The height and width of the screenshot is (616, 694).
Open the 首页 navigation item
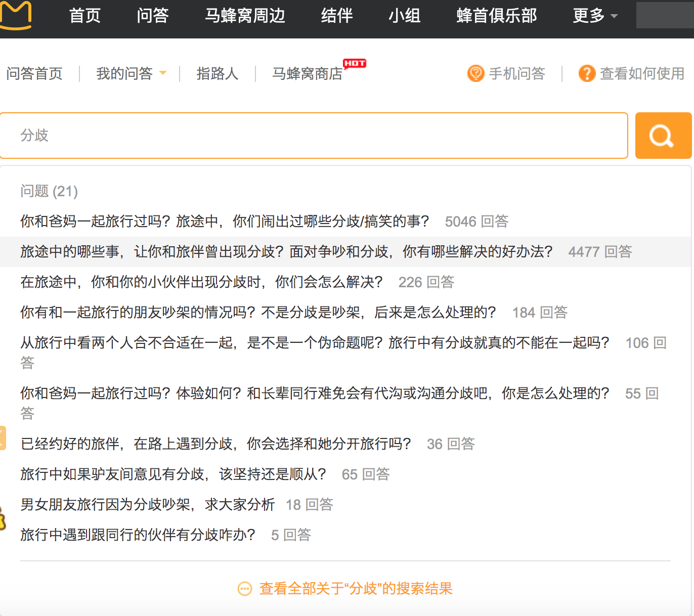(x=85, y=16)
